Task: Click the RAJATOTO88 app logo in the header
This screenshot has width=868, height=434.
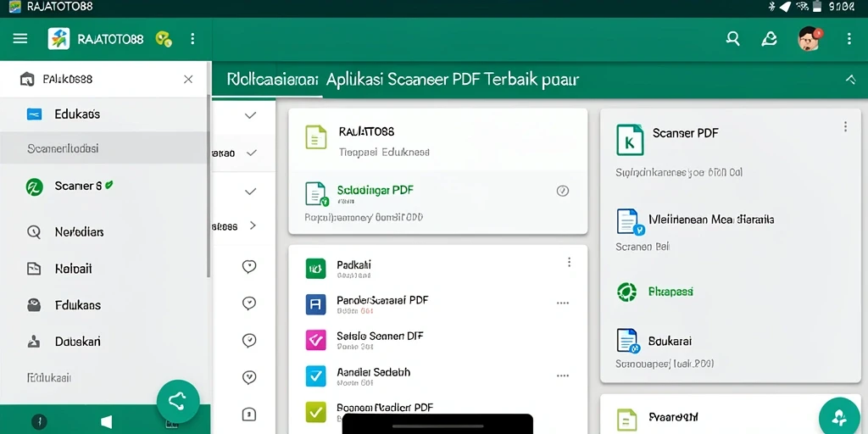Action: pos(58,39)
